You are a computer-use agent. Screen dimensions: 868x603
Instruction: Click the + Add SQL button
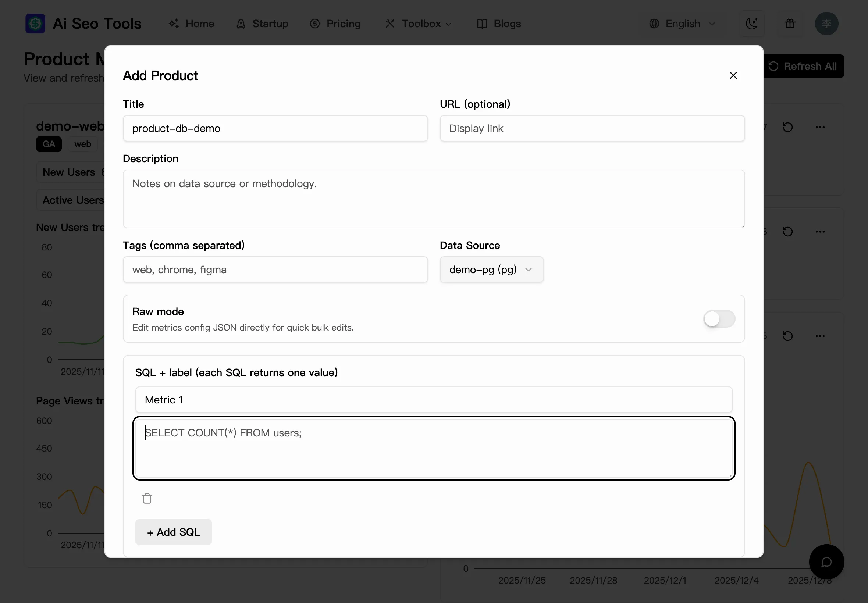173,532
